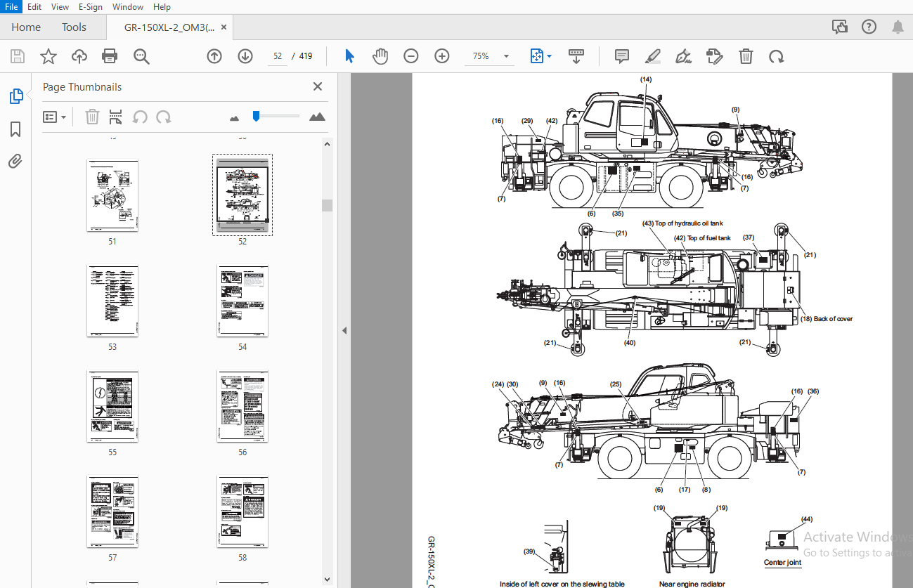Delete with the toolbar trash icon

tap(746, 57)
